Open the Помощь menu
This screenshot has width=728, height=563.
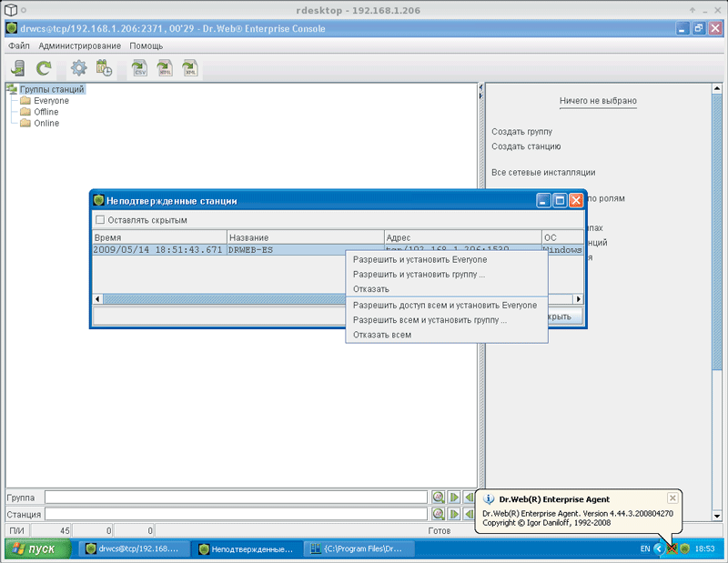pos(147,46)
